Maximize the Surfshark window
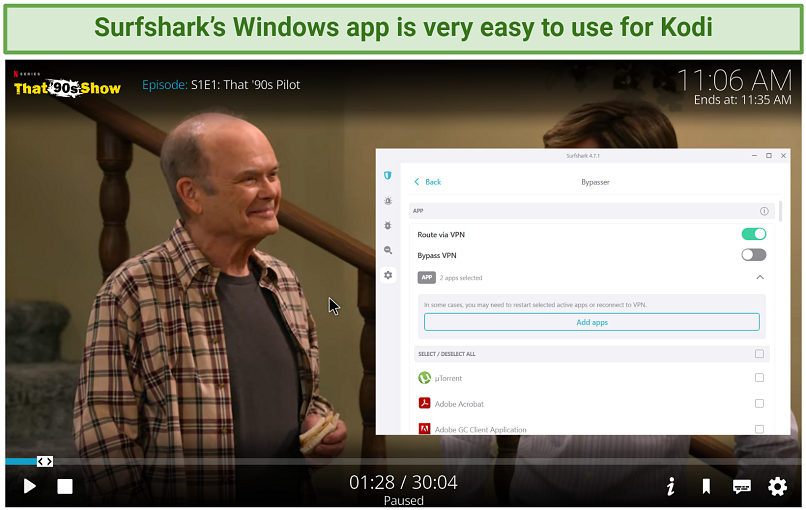 (x=769, y=155)
